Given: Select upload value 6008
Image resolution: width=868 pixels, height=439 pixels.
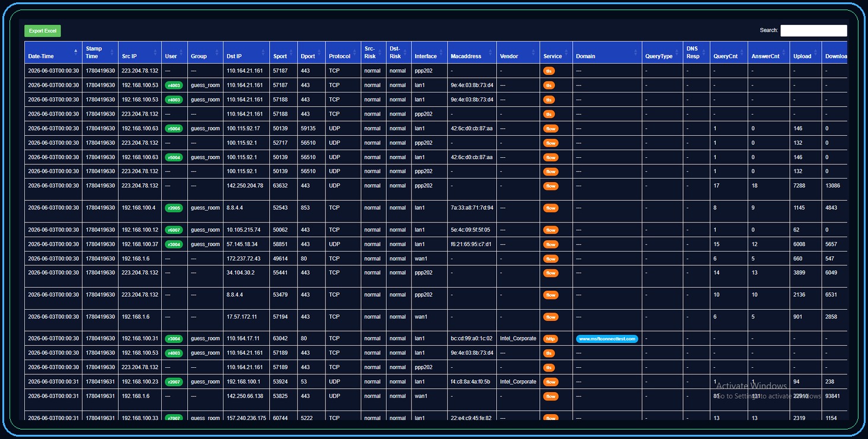Looking at the screenshot, I should (x=800, y=244).
